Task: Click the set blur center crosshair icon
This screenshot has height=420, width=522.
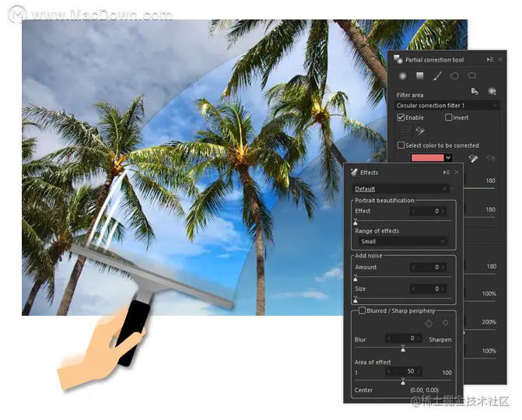Action: (429, 323)
